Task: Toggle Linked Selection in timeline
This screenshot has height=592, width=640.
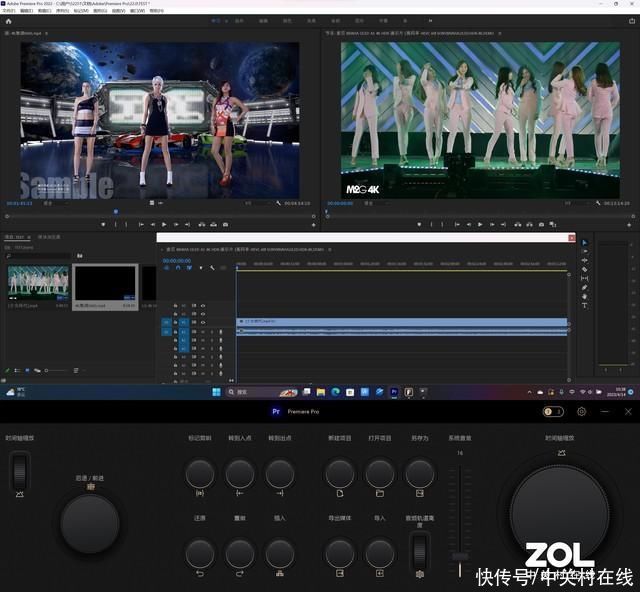Action: (x=189, y=268)
